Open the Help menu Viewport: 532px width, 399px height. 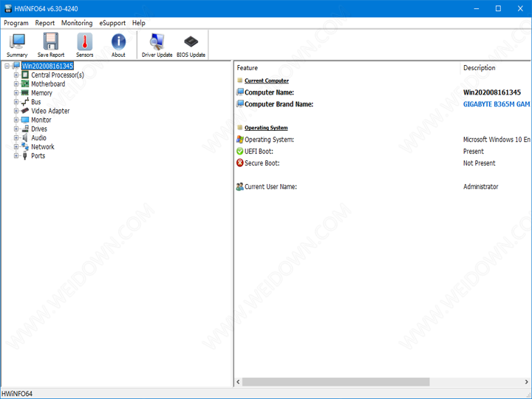139,23
